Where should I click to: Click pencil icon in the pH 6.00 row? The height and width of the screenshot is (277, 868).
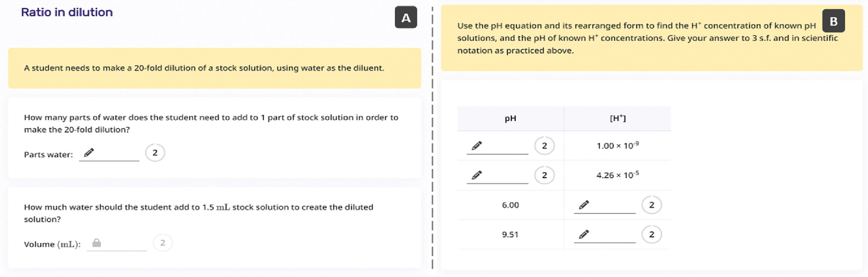click(584, 205)
